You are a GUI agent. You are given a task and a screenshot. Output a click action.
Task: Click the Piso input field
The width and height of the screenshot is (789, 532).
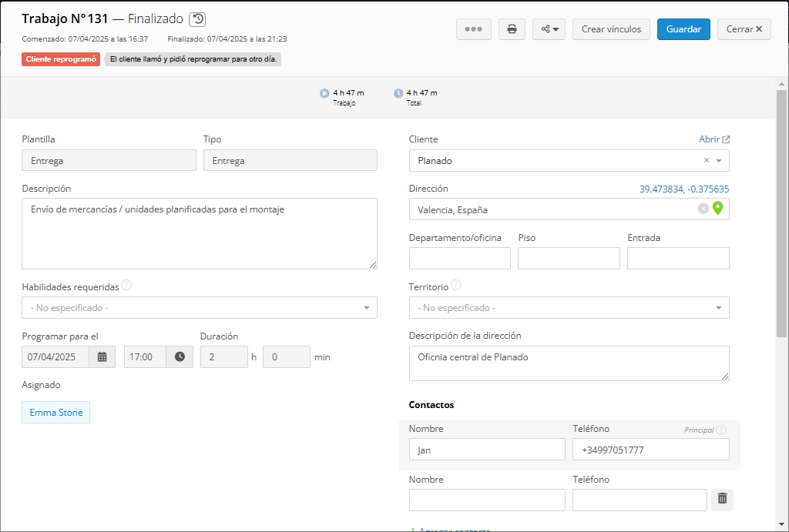click(x=569, y=259)
